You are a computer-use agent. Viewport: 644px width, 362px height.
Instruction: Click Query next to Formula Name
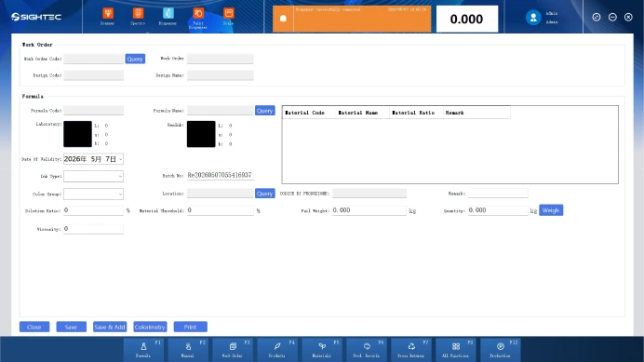pos(265,111)
